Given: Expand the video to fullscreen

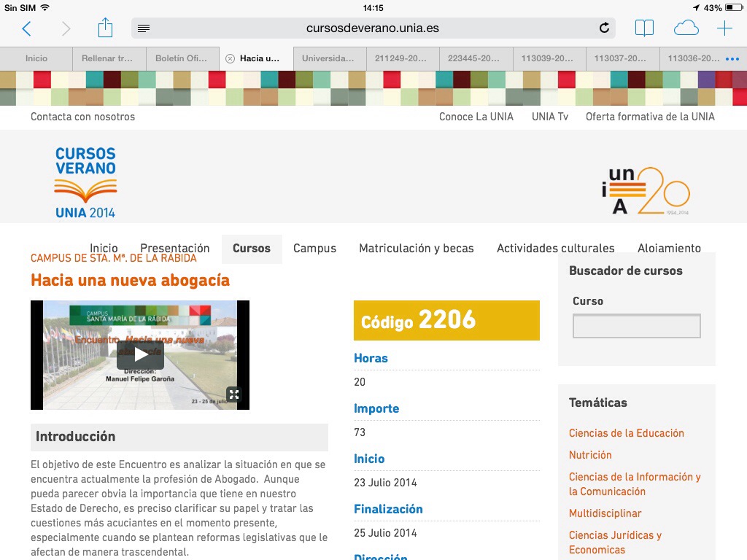Looking at the screenshot, I should coord(233,394).
